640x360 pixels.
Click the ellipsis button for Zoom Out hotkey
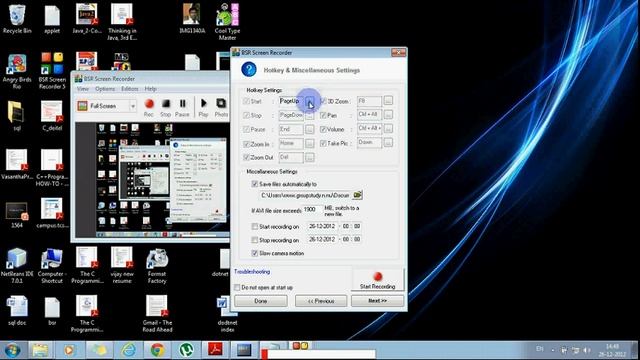310,157
